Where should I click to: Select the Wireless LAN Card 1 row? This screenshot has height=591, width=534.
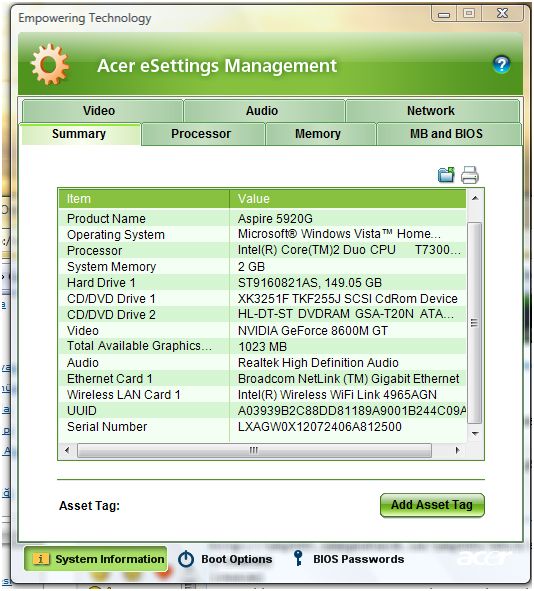(x=262, y=395)
